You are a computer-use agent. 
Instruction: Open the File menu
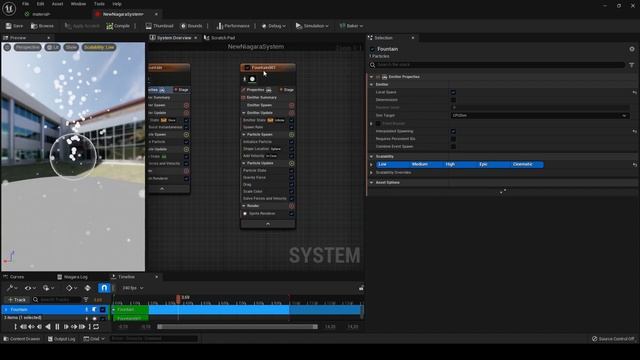pos(25,4)
